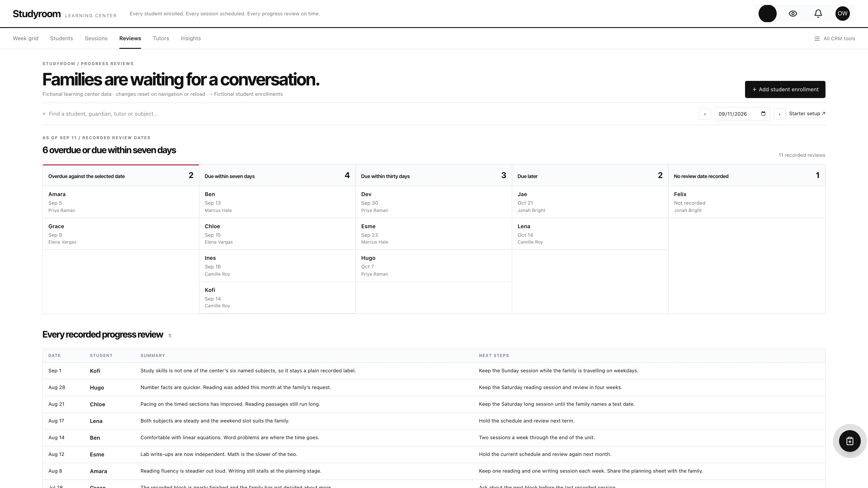
Task: Switch to the Tutors tab
Action: click(161, 38)
